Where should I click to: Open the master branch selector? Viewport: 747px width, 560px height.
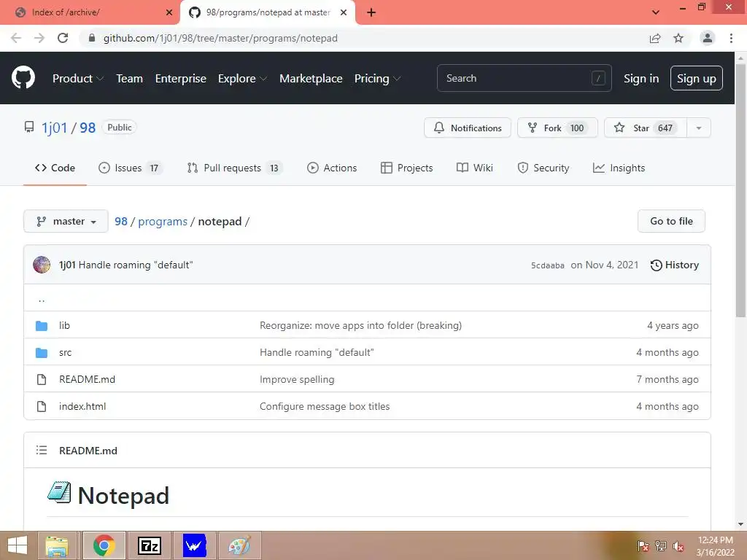pyautogui.click(x=66, y=222)
